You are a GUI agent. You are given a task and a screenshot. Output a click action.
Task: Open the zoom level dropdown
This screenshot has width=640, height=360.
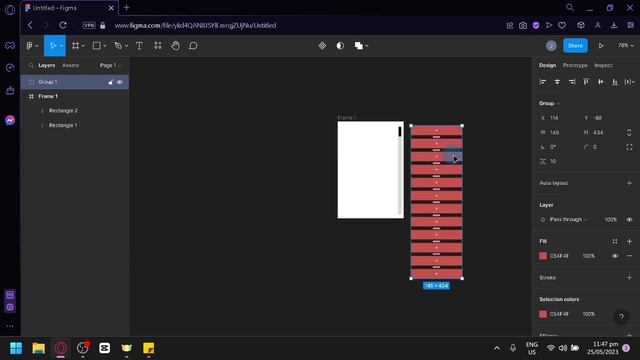pyautogui.click(x=626, y=46)
